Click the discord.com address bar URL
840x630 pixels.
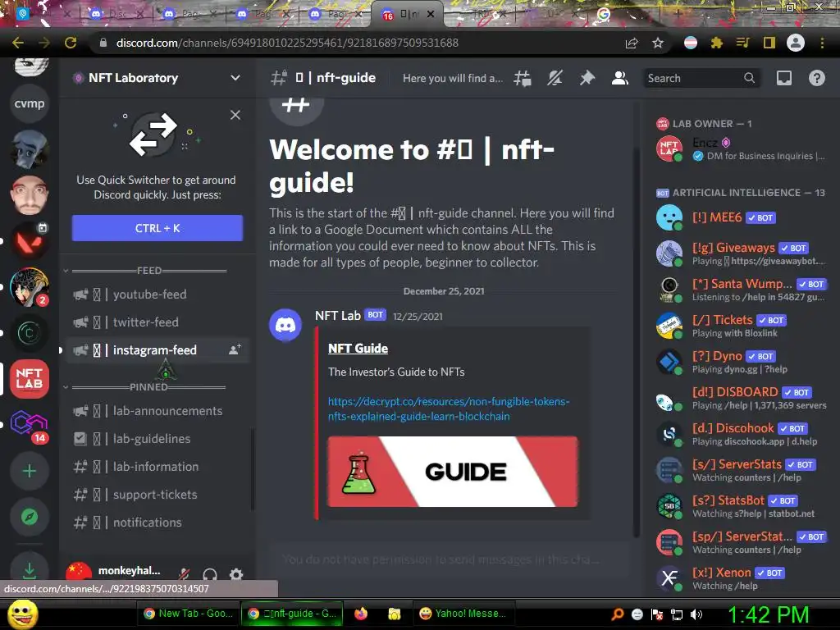coord(287,43)
